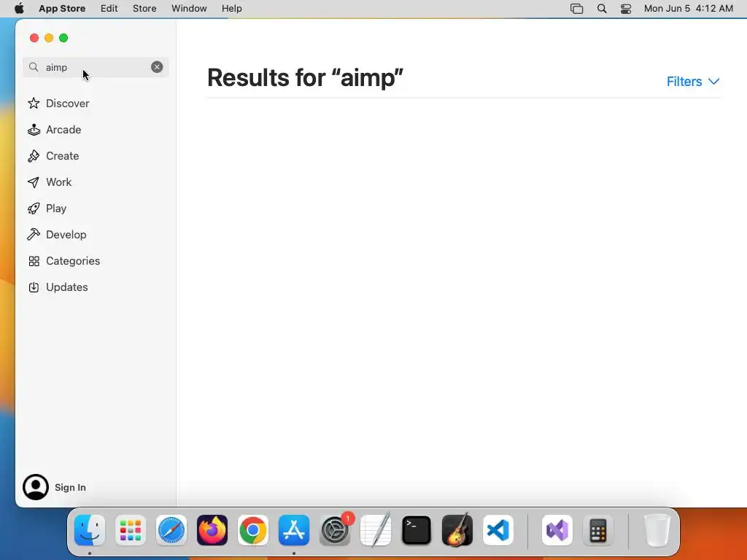Click the Work paper plane icon
This screenshot has height=560, width=747.
34,182
